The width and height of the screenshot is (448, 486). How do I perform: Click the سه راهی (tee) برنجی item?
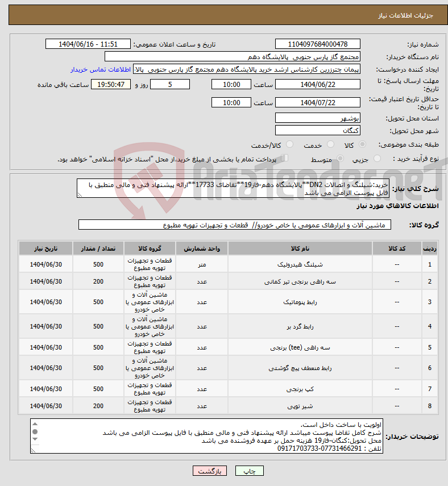[x=300, y=348]
